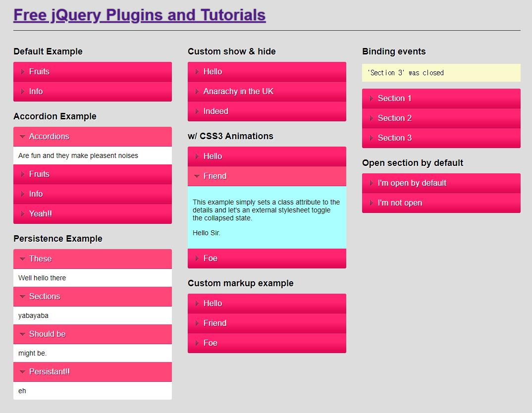This screenshot has height=413, width=532.
Task: Expand I'm open by default
Action: [x=441, y=183]
